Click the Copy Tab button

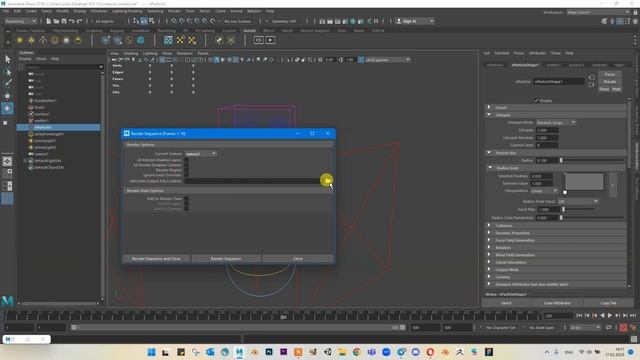coord(608,303)
